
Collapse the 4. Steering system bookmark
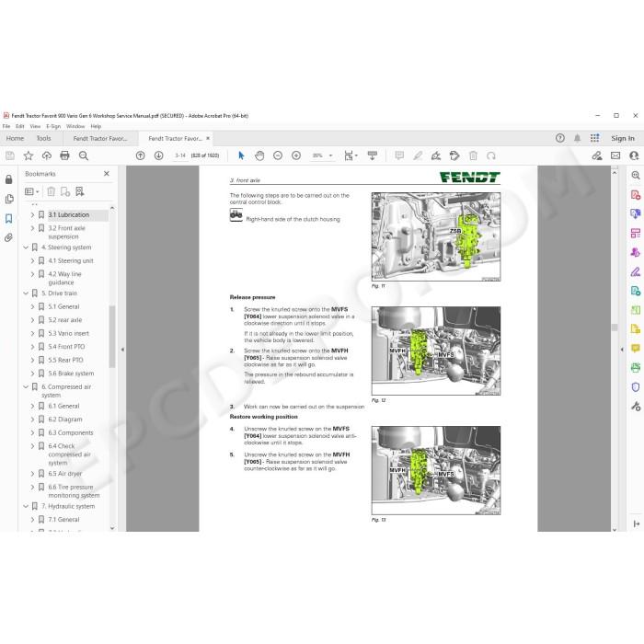[26, 247]
